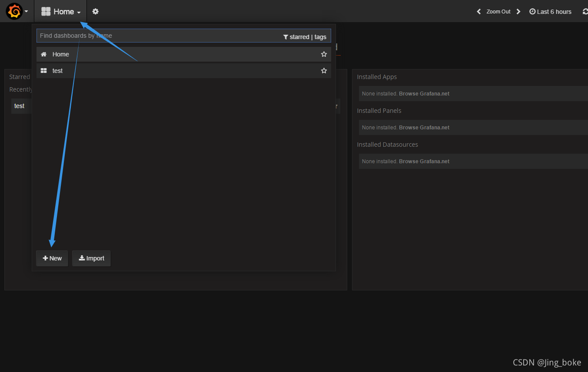588x372 pixels.
Task: Open dashboard settings gear icon
Action: (96, 12)
